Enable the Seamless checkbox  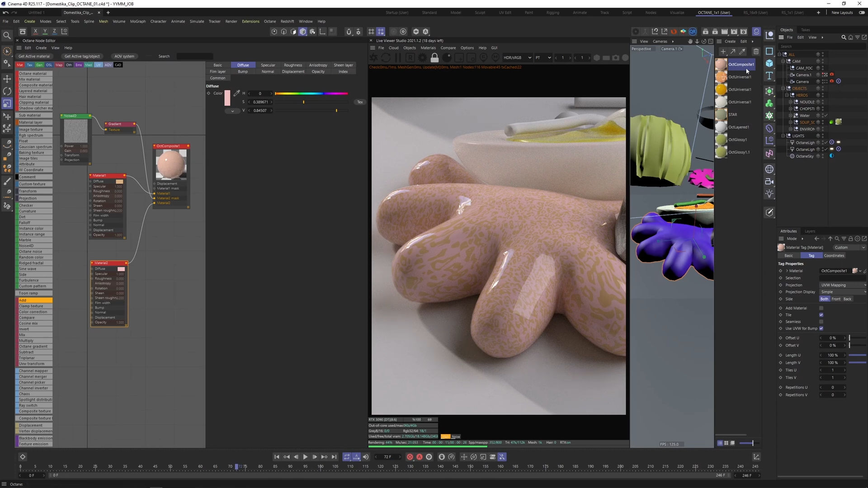(x=821, y=322)
